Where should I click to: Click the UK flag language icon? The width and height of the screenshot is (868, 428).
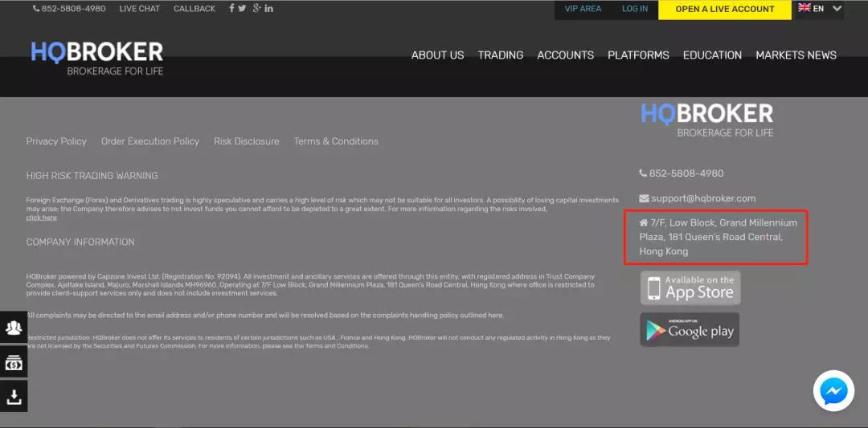(805, 8)
